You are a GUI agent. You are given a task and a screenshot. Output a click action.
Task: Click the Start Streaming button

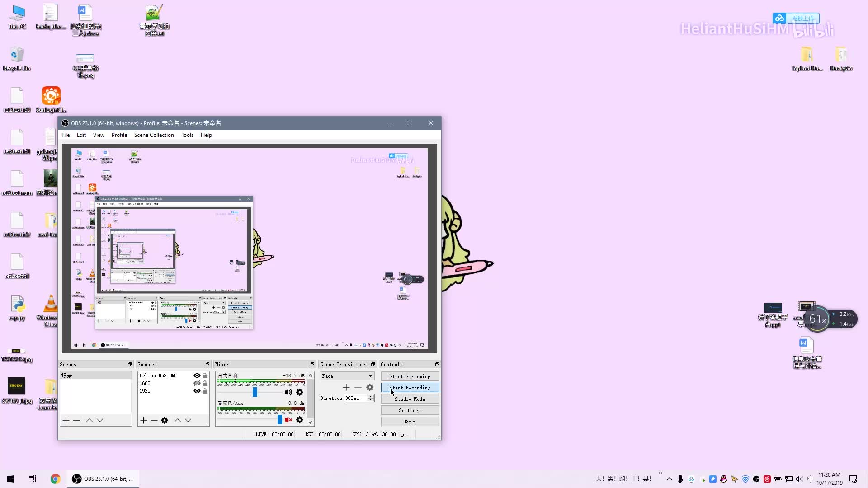(x=410, y=376)
